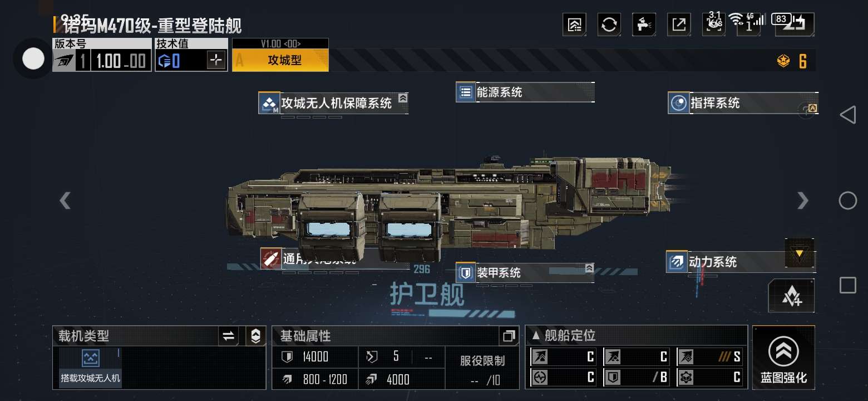Select the 搭载攻城无人机 aircraft thumbnail

(x=91, y=366)
